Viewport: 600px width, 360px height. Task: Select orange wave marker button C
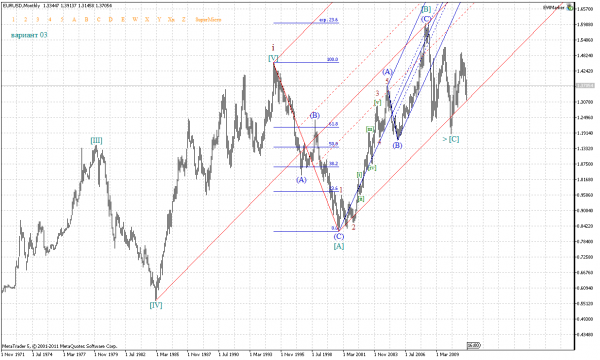click(99, 20)
